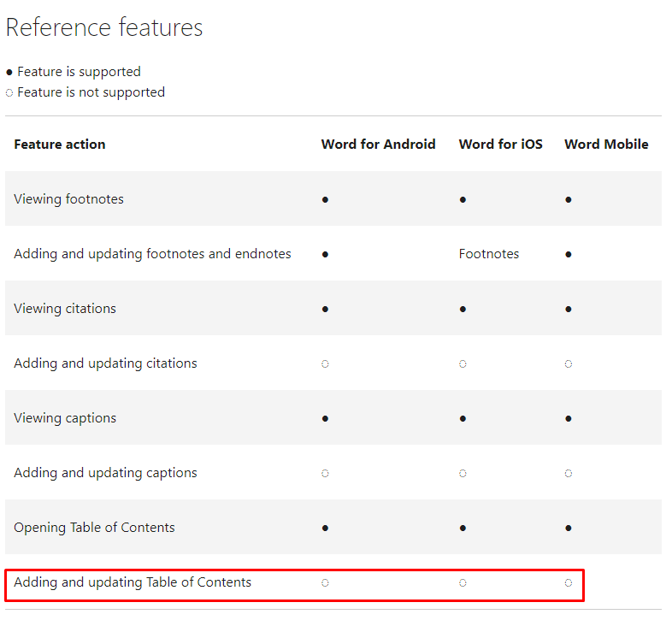Select the 'Feature is not supported' legend text
The image size is (672, 626).
click(x=91, y=92)
